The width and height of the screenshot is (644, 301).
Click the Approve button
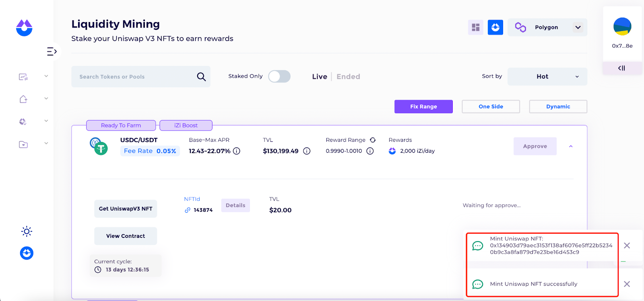tap(535, 146)
